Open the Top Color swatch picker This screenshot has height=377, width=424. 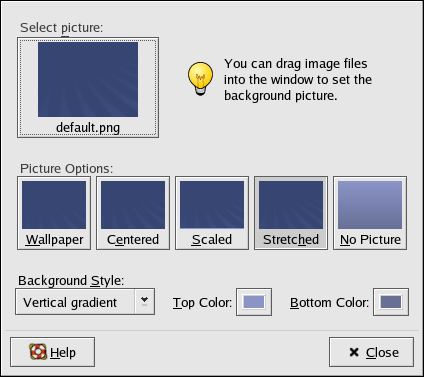point(254,302)
